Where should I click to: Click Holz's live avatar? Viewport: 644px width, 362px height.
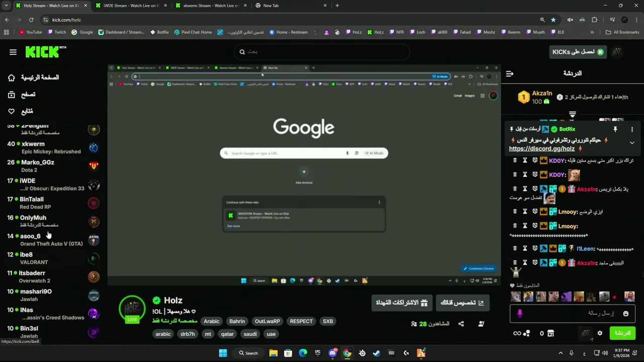coord(132,309)
